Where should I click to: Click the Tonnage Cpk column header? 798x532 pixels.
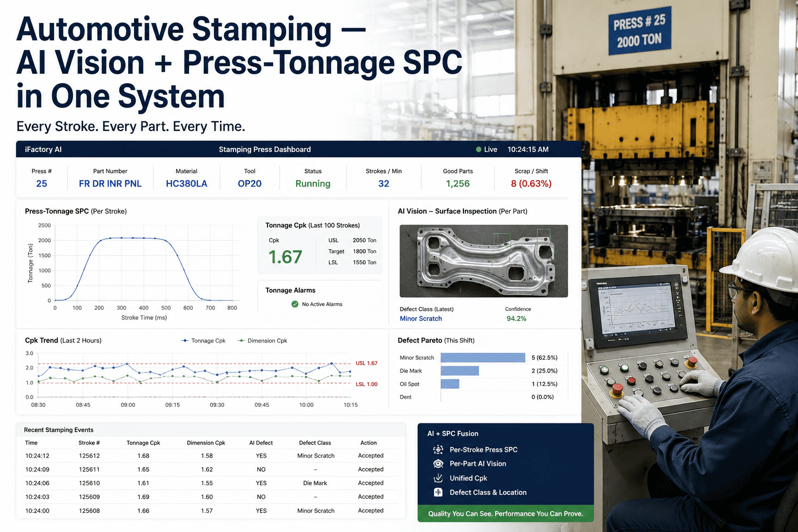pyautogui.click(x=143, y=443)
